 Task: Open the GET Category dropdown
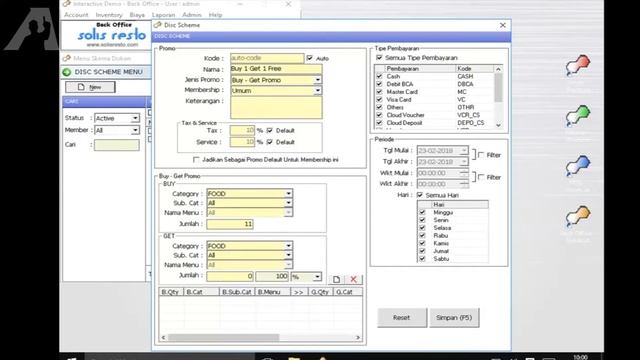coord(289,246)
